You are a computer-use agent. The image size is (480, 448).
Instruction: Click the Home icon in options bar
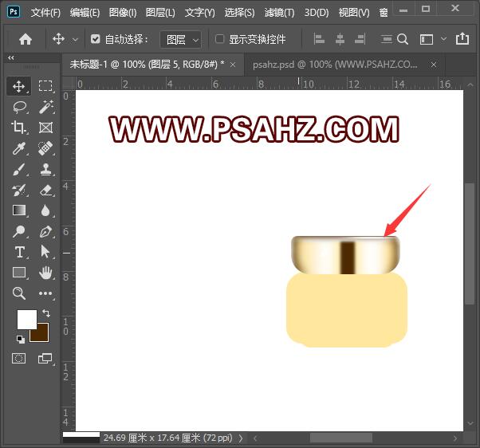pyautogui.click(x=26, y=39)
